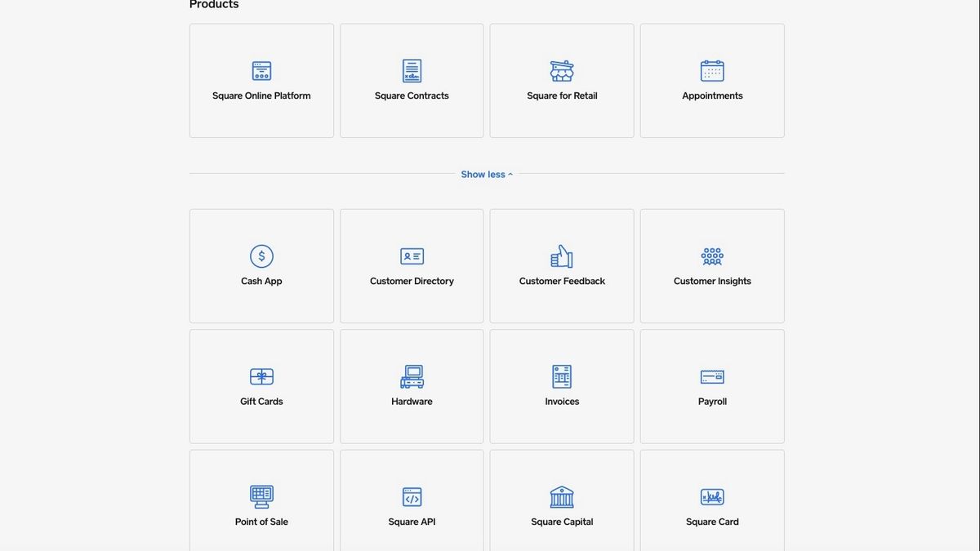Viewport: 980px width, 551px height.
Task: Select the Square Capital bank icon
Action: pyautogui.click(x=562, y=497)
